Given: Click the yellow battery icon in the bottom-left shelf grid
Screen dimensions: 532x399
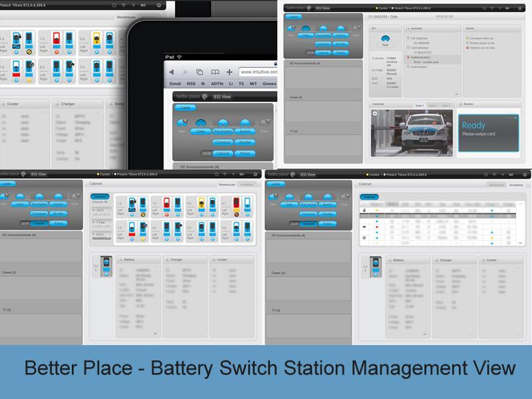Looking at the screenshot, I should [x=201, y=204].
